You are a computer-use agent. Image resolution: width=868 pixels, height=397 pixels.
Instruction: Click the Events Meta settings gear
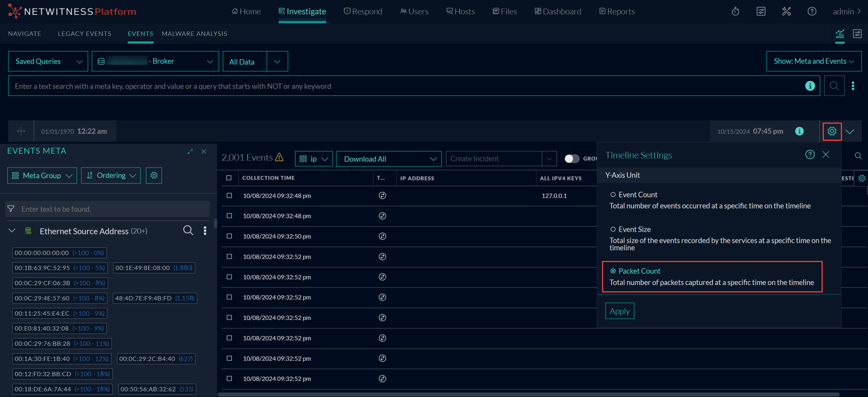coord(154,175)
